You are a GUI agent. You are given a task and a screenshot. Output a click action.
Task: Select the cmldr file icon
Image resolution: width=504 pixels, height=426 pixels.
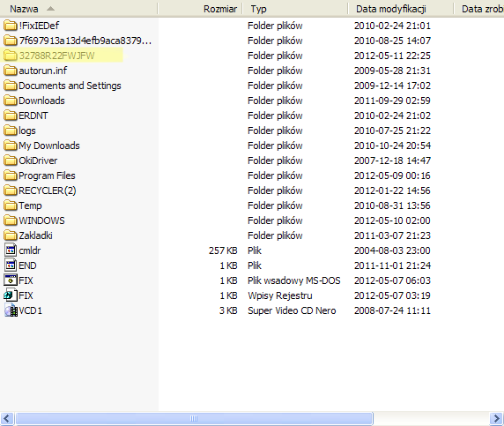coord(11,250)
